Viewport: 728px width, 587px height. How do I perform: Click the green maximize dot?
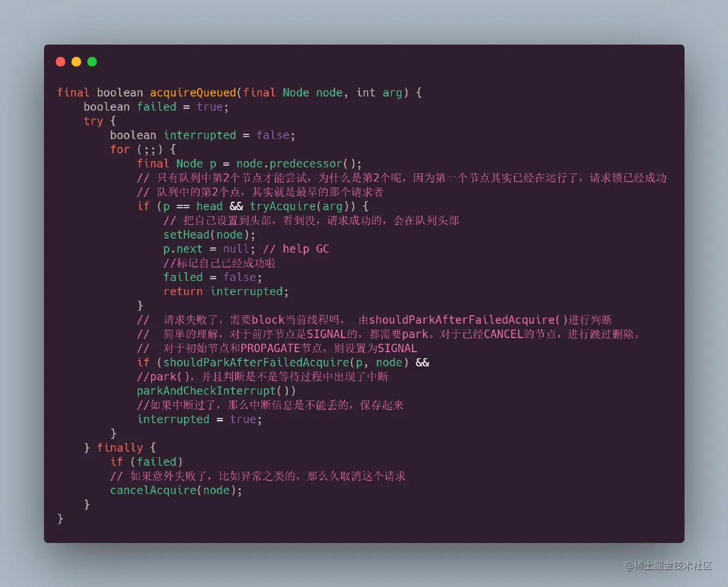tap(92, 62)
